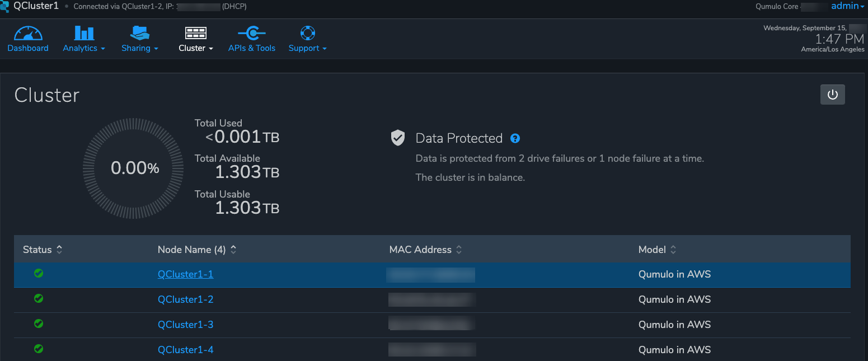Click the QCluster1 name in header
Screen dimensions: 868x361
[36, 6]
